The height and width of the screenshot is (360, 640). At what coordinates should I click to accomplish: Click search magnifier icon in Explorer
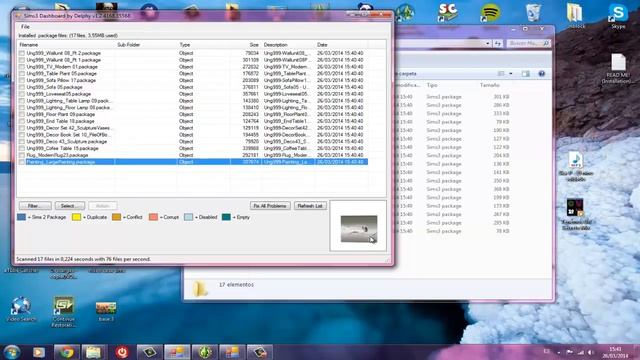coord(546,43)
